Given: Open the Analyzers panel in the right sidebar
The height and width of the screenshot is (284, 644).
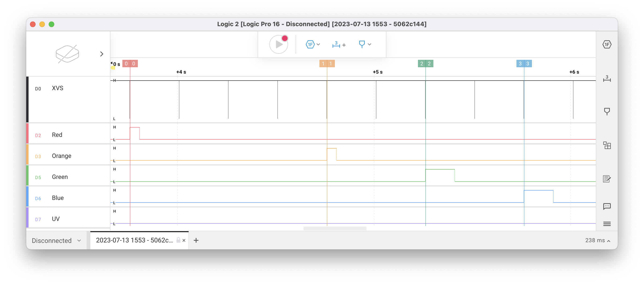Looking at the screenshot, I should (607, 45).
